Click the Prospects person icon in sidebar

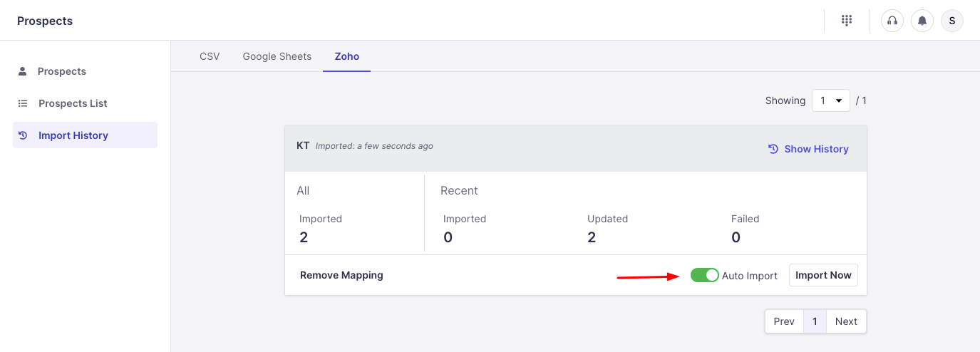pos(22,71)
